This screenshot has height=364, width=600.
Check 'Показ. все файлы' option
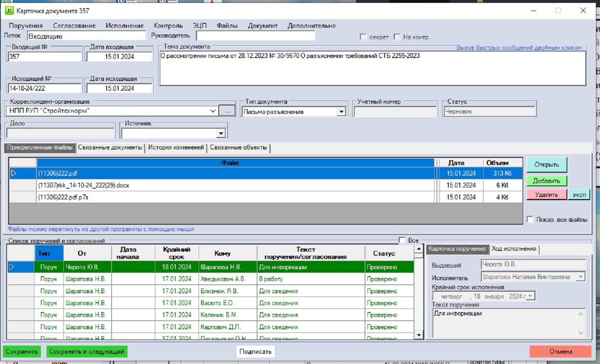click(x=530, y=219)
